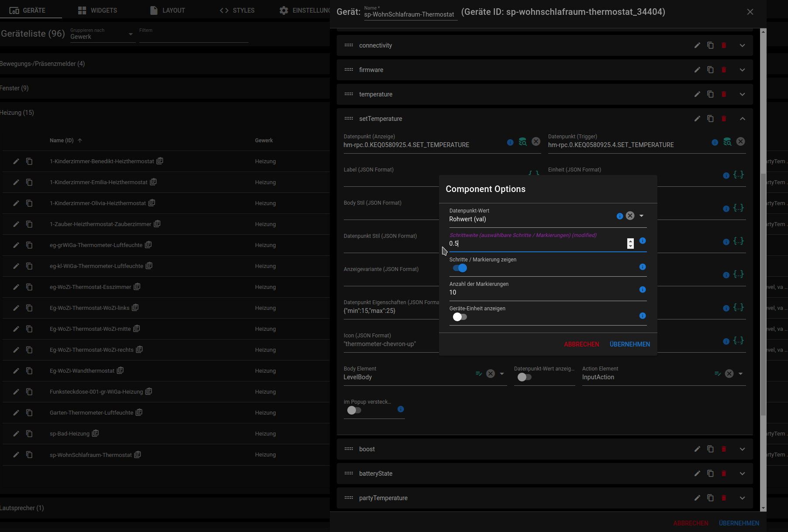The width and height of the screenshot is (788, 532).
Task: Click device dialog vertical scrollbar
Action: point(763,295)
